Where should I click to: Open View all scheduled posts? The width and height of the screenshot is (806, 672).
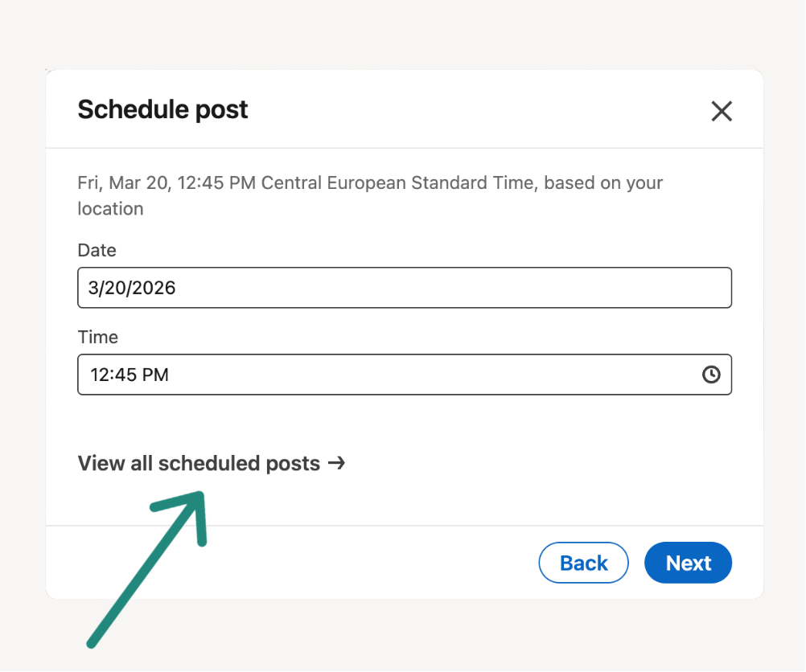coord(197,463)
